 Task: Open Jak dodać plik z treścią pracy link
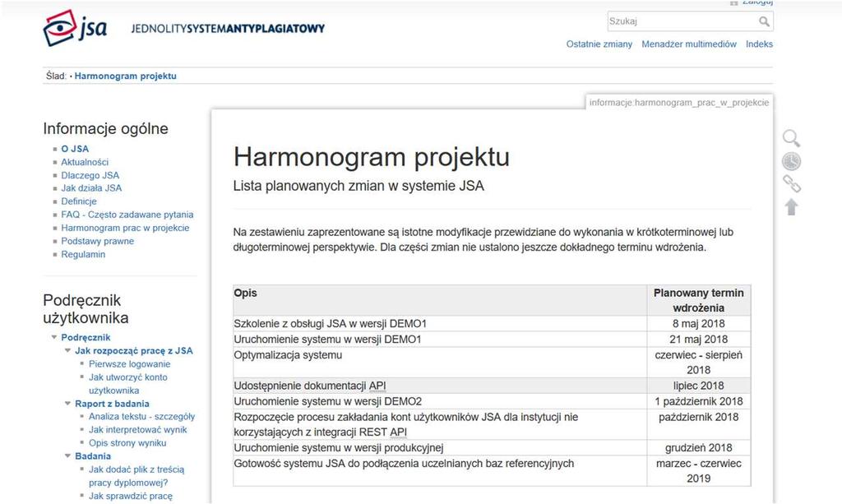click(136, 475)
